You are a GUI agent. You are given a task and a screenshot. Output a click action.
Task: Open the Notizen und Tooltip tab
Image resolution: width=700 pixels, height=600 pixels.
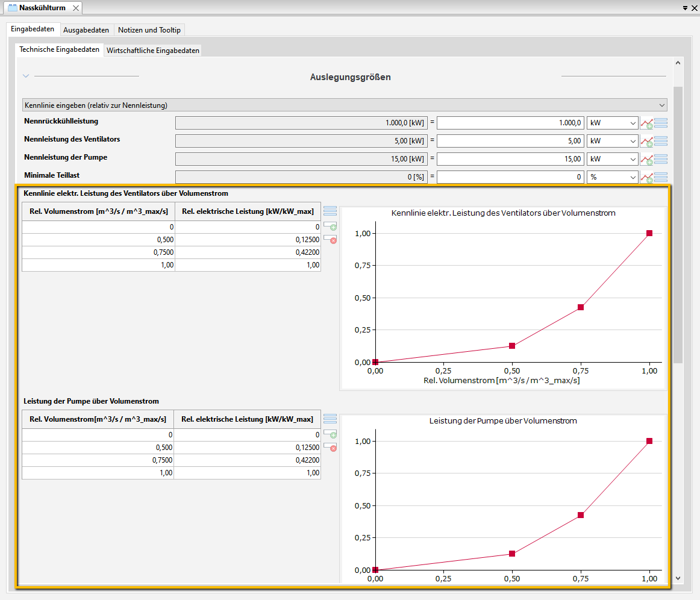pos(149,30)
